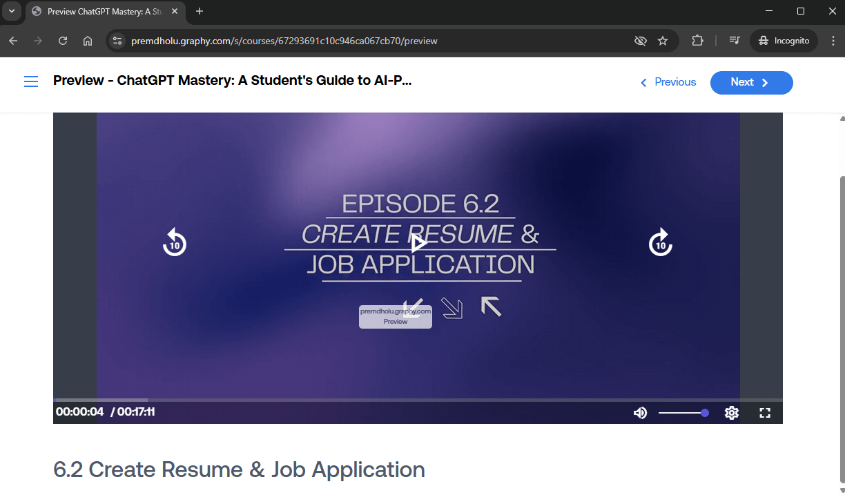Screen dimensions: 845x504
Task: Bookmark this page with star icon
Action: coord(663,41)
